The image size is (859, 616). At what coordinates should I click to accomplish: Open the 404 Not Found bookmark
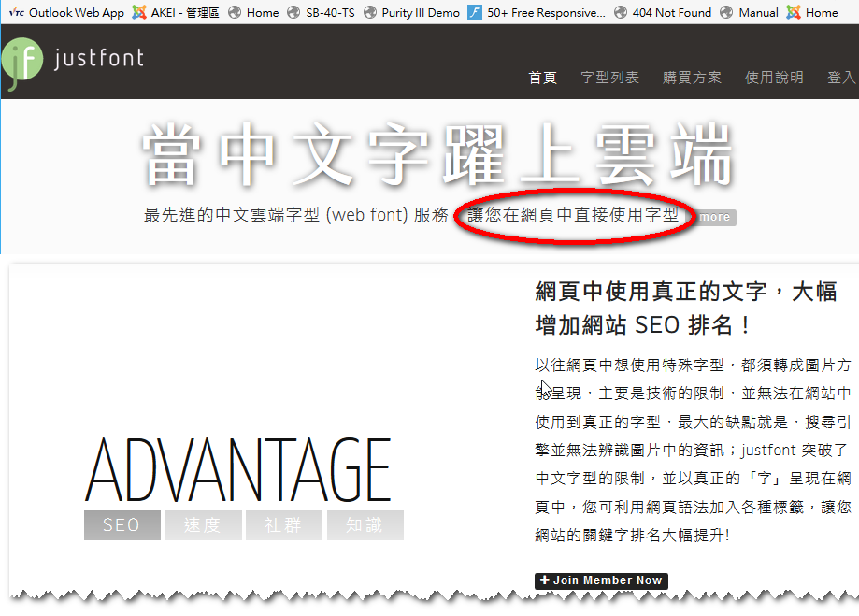point(662,13)
